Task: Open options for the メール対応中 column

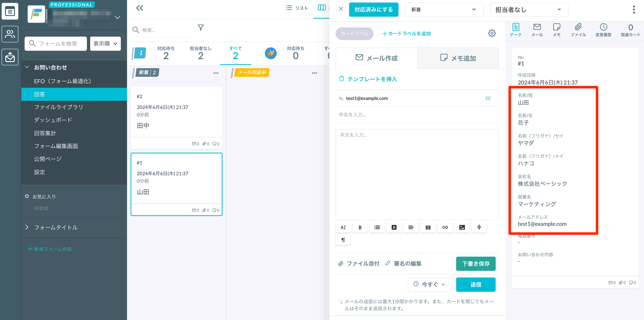Action: [x=314, y=73]
